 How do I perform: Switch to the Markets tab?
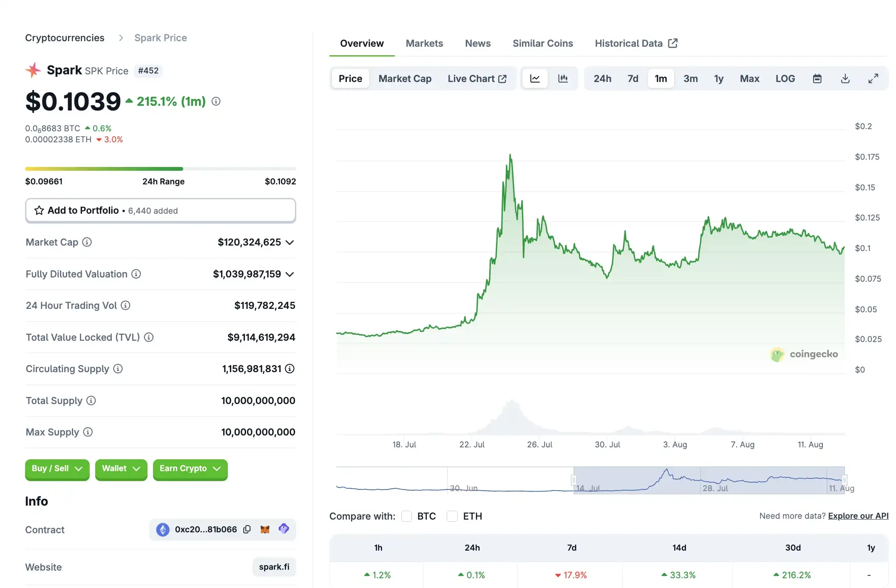[424, 43]
